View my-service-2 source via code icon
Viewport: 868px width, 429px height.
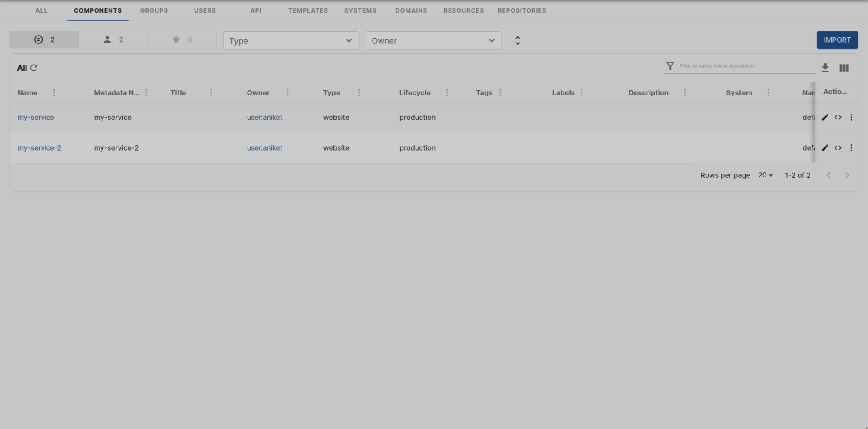pyautogui.click(x=838, y=147)
